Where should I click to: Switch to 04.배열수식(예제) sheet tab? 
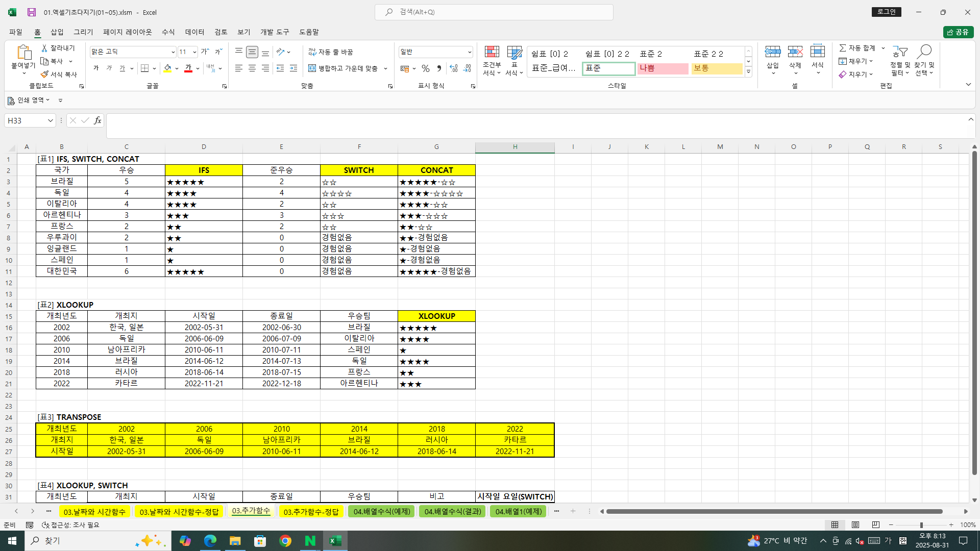pyautogui.click(x=382, y=511)
